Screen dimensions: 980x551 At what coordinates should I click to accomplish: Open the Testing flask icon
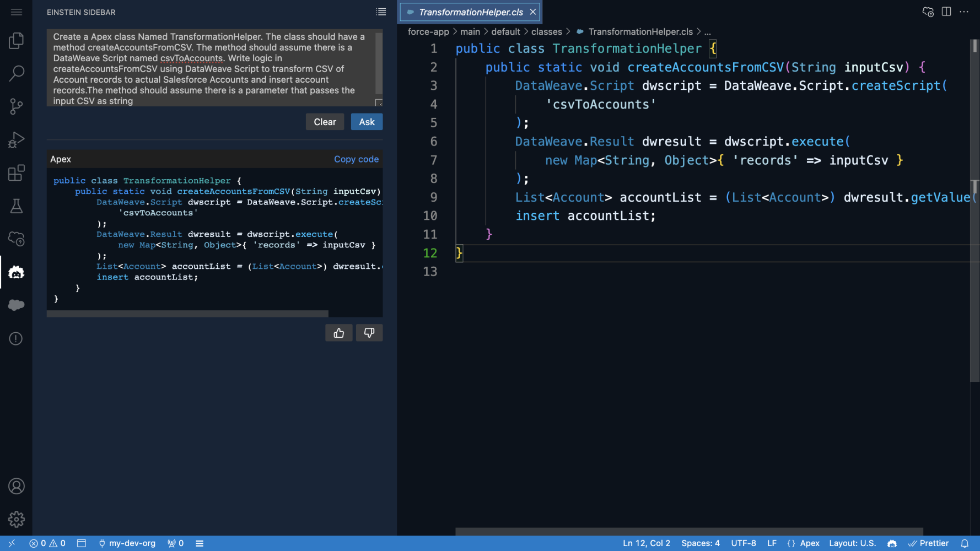click(x=17, y=206)
